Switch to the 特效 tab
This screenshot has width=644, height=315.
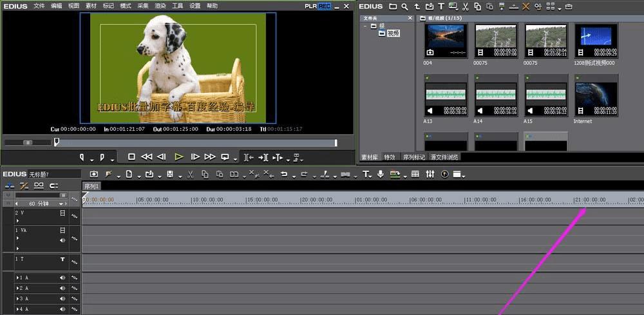[390, 157]
